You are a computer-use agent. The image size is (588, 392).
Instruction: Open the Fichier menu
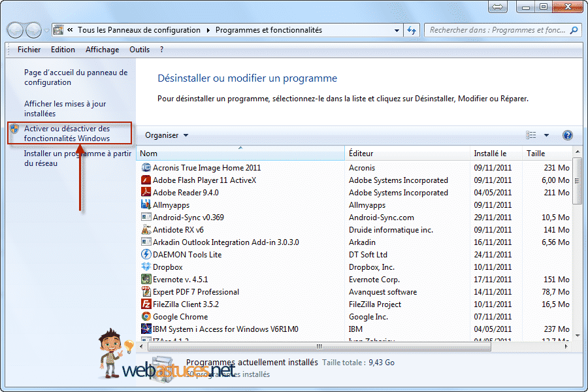(x=29, y=50)
